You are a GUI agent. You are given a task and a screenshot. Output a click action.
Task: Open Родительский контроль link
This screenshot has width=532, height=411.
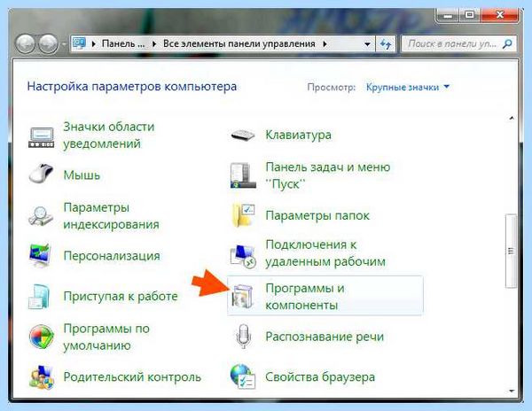(132, 376)
